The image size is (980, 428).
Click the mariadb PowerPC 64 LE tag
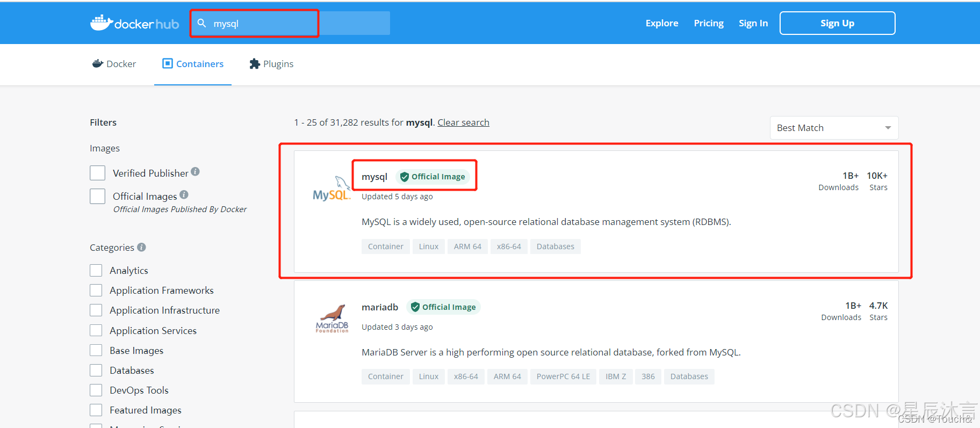point(563,376)
